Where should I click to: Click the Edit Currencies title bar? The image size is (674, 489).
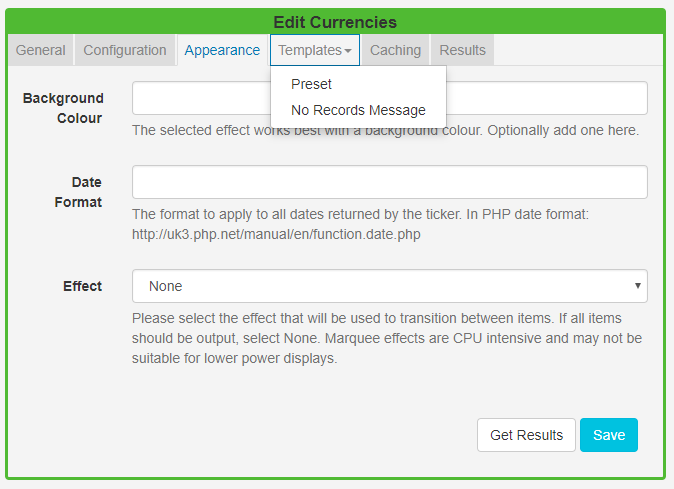point(335,22)
